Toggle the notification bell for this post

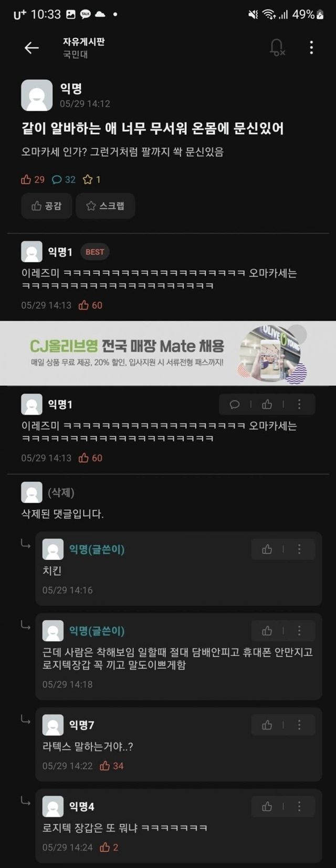pos(277,48)
